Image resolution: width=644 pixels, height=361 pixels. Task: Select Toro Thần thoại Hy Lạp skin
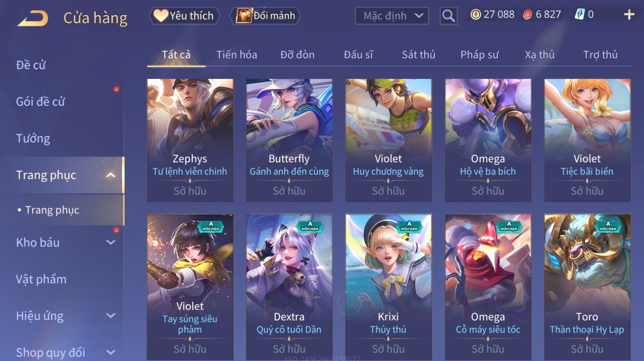click(587, 287)
